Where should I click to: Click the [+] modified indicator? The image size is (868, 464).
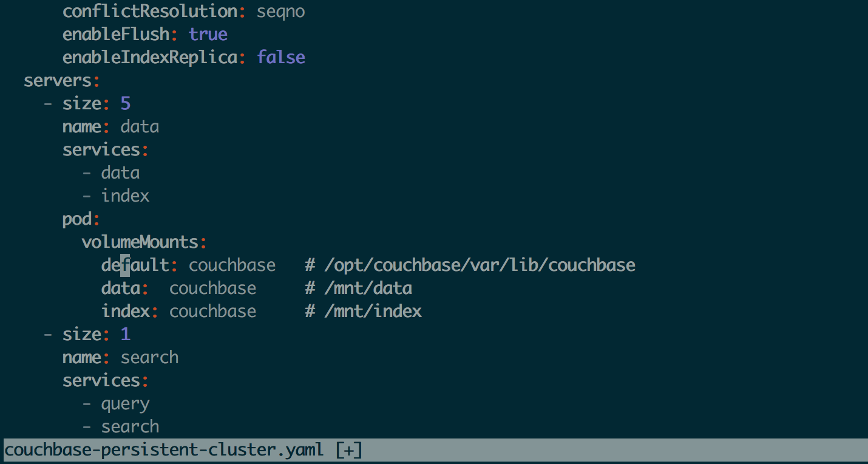pos(349,450)
